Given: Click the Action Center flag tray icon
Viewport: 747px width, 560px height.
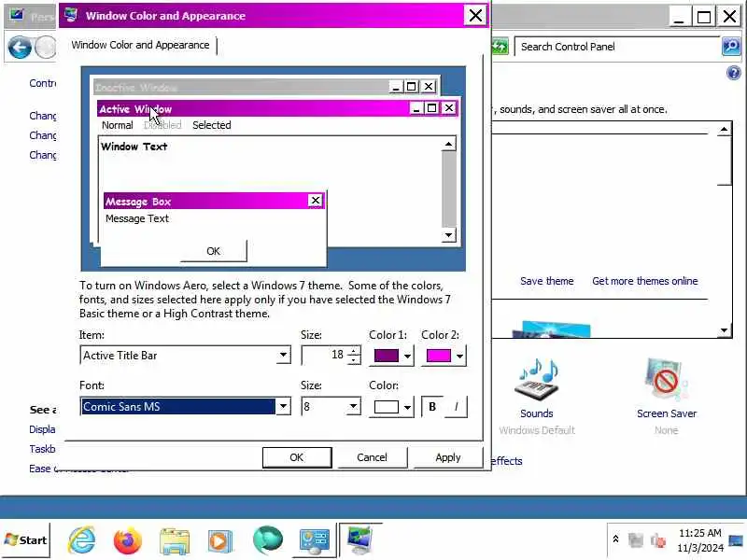Looking at the screenshot, I should click(x=636, y=540).
